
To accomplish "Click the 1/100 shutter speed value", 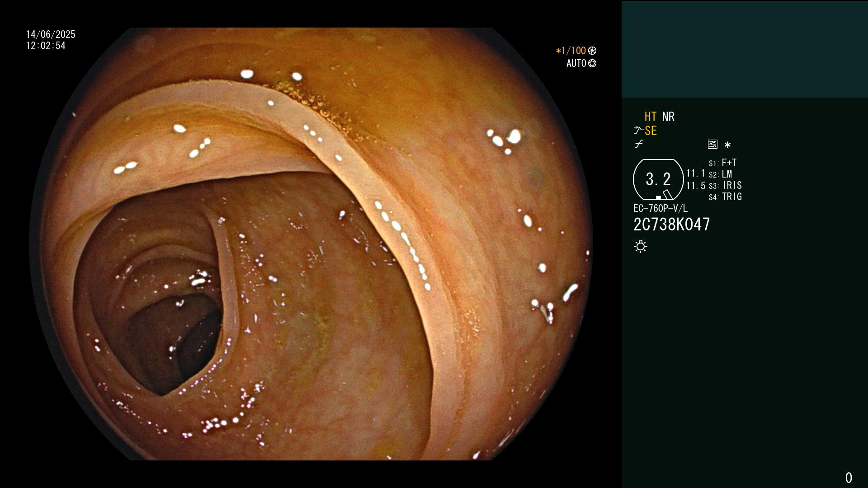I will tap(571, 51).
